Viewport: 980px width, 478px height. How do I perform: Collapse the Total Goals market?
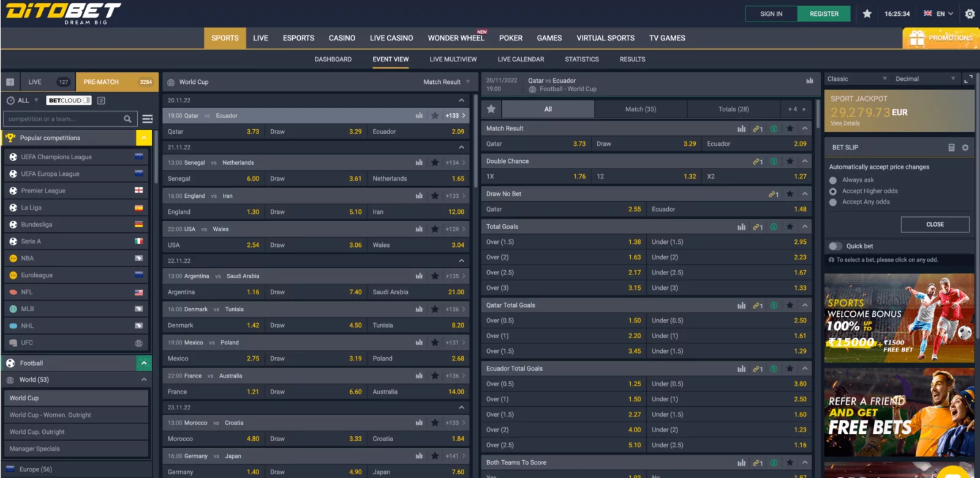805,227
